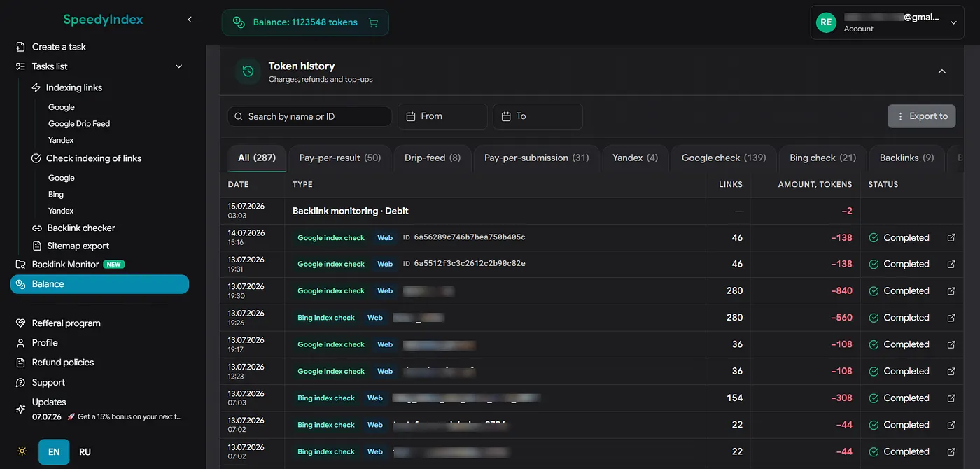This screenshot has height=469, width=980.
Task: Open Bing under Check indexing
Action: point(56,194)
